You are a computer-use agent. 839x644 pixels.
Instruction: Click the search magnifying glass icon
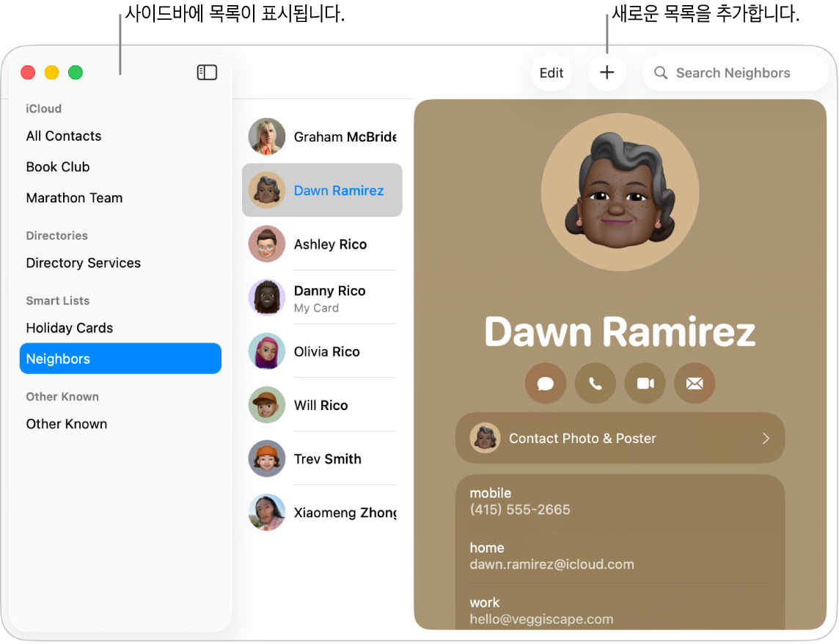tap(661, 73)
